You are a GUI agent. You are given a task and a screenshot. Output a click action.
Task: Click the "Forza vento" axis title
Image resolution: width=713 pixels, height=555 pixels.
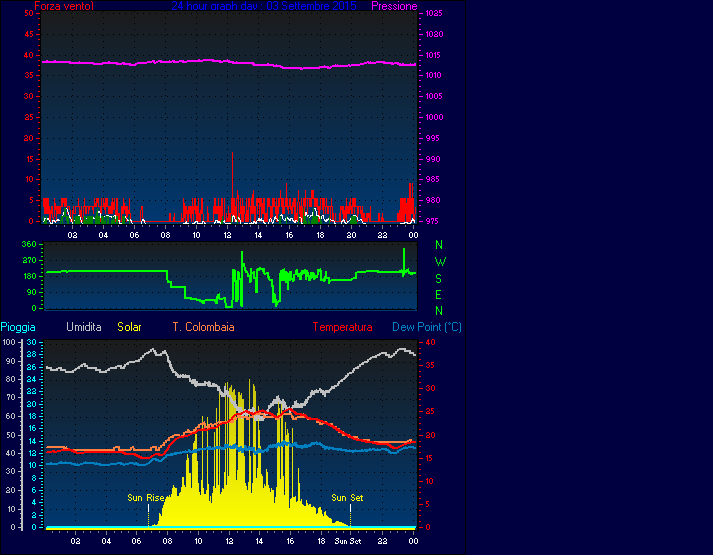64,6
